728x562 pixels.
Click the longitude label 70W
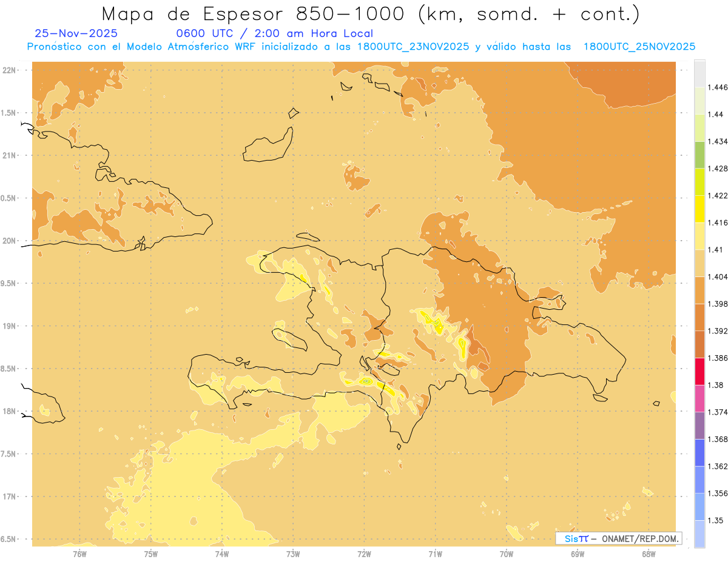[507, 554]
